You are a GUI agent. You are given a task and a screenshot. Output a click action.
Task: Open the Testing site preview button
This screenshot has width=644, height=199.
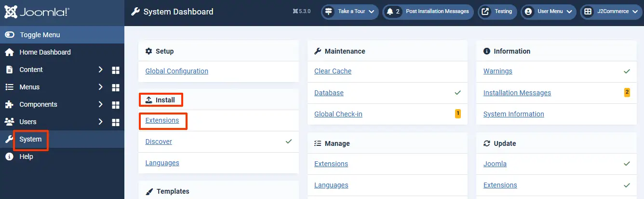coord(497,12)
